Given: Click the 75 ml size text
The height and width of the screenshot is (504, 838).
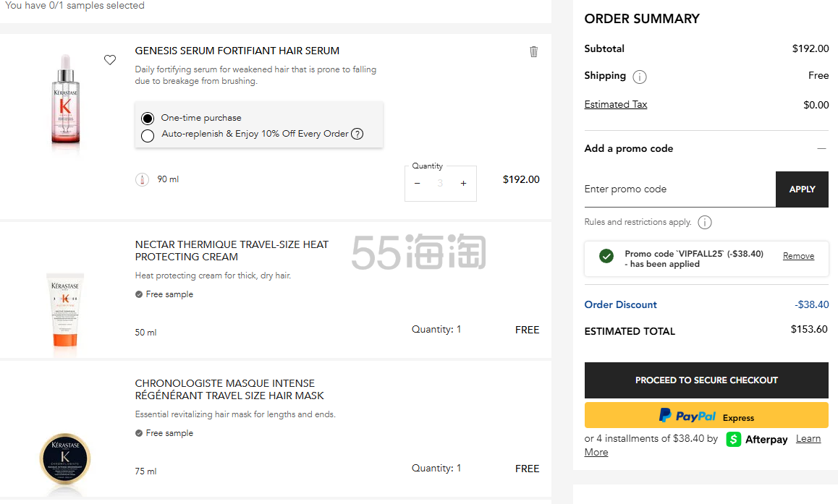Looking at the screenshot, I should [146, 471].
